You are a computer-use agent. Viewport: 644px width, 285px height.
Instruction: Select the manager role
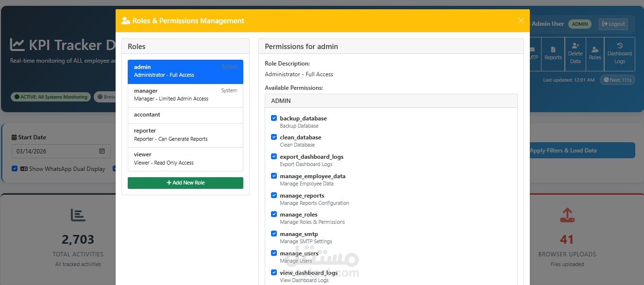pyautogui.click(x=185, y=95)
